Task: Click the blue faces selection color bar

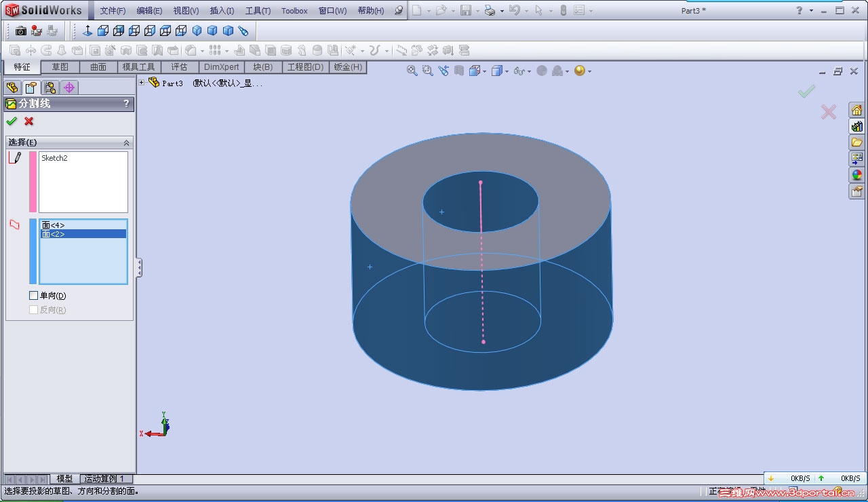Action: tap(33, 251)
